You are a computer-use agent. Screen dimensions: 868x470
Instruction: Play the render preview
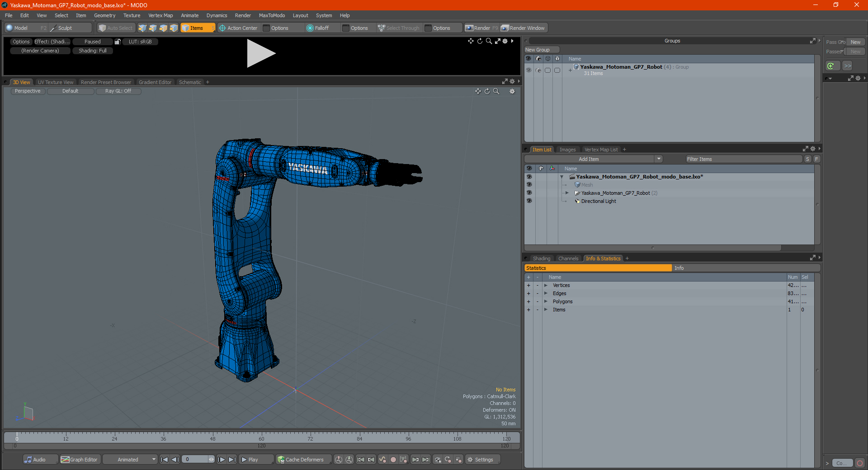click(261, 53)
